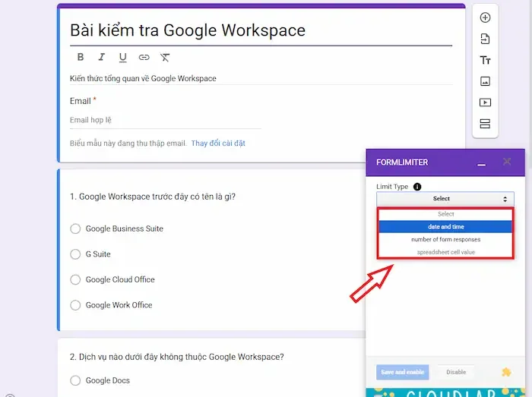Apply italic formatting to the title
The width and height of the screenshot is (532, 397).
tap(101, 57)
